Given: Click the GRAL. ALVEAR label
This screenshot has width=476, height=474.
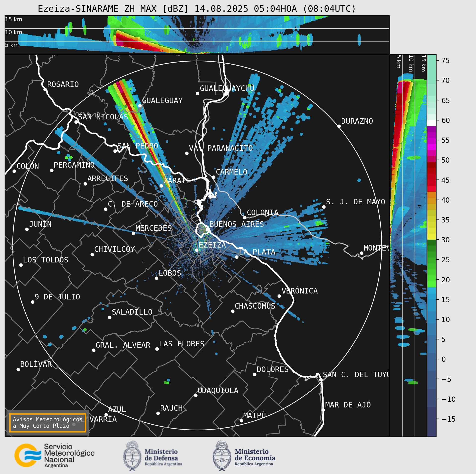Looking at the screenshot, I should (x=123, y=345).
